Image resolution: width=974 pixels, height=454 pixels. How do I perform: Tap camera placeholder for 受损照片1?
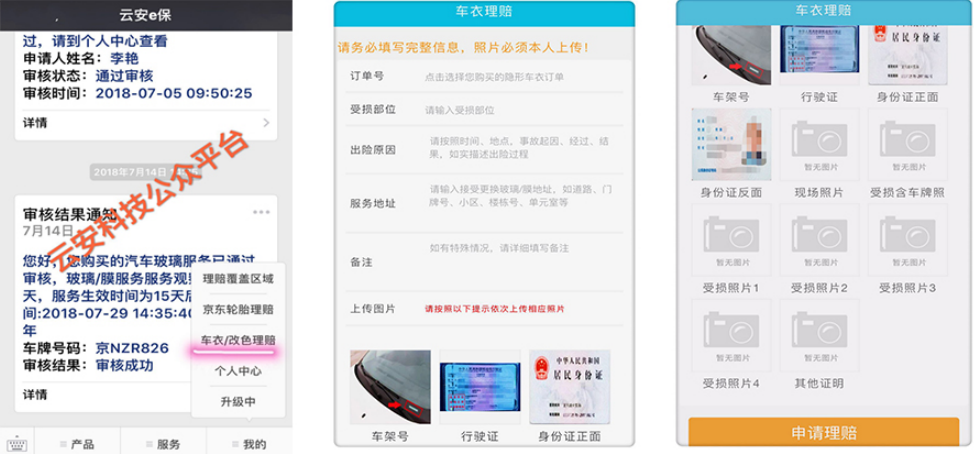[x=731, y=240]
